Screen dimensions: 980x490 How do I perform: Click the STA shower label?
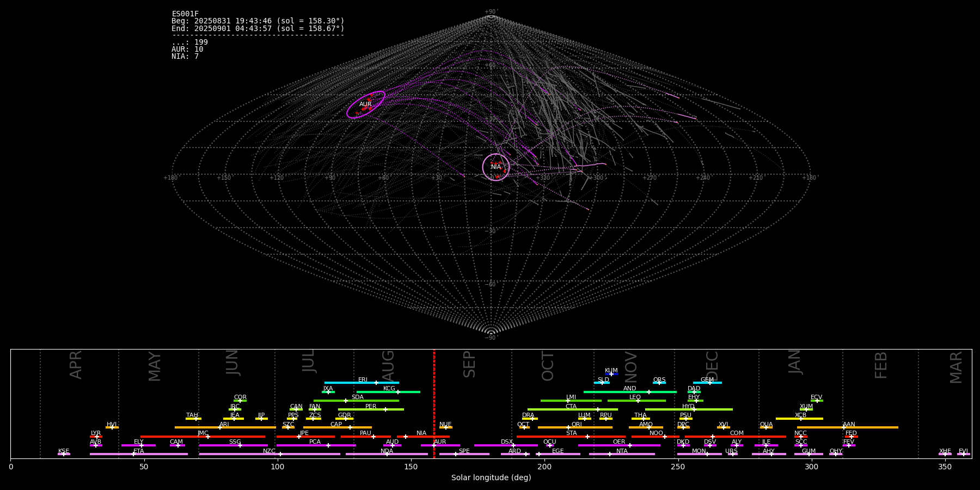pos(572,433)
